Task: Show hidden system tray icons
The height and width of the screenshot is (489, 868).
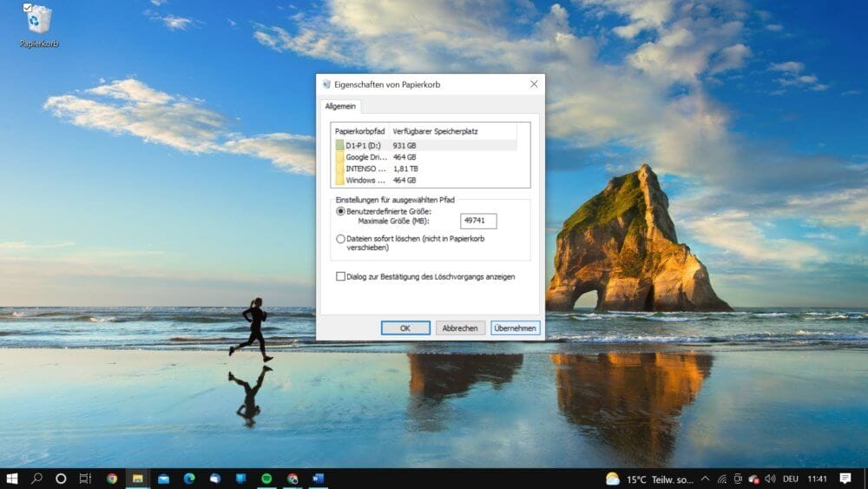Action: pyautogui.click(x=705, y=479)
